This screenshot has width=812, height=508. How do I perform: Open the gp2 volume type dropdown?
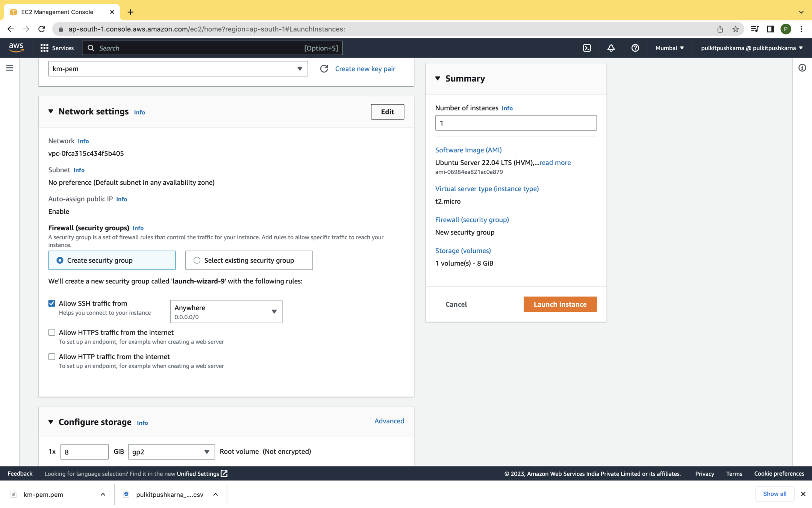(x=171, y=452)
